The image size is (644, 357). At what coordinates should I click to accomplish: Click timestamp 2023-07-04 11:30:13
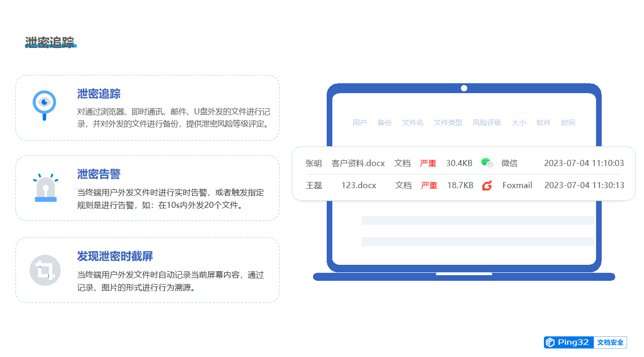point(584,185)
